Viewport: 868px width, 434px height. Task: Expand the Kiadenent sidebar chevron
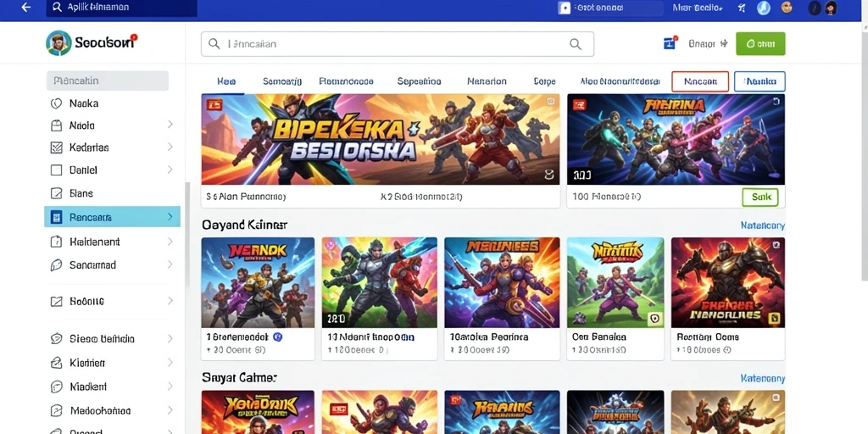click(x=170, y=242)
